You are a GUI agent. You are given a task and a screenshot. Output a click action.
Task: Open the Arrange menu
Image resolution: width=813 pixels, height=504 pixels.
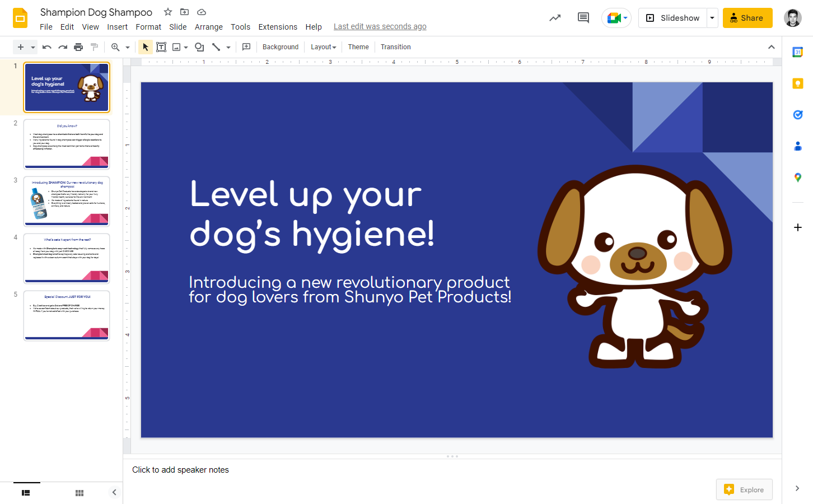coord(208,27)
